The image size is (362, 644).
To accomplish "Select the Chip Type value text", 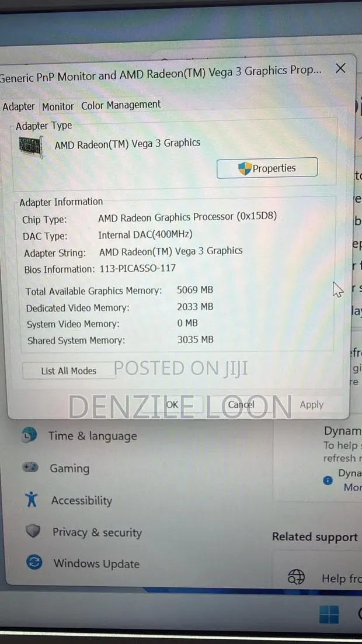I will point(187,217).
